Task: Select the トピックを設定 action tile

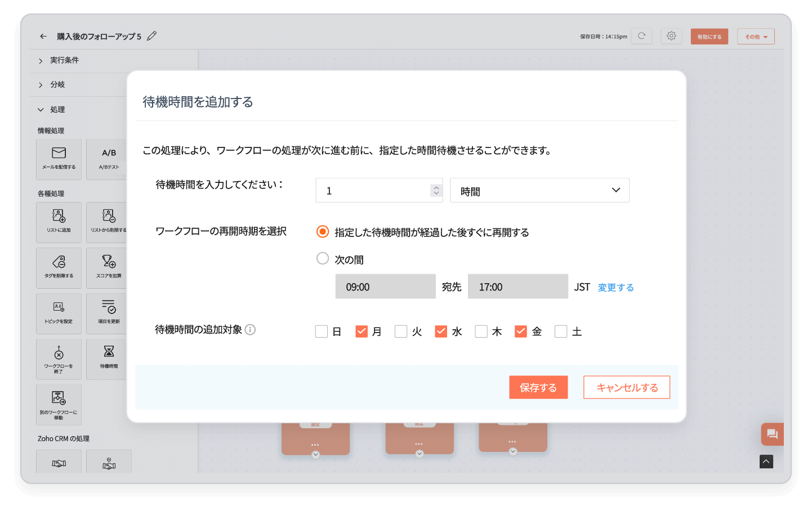Action: [x=59, y=313]
